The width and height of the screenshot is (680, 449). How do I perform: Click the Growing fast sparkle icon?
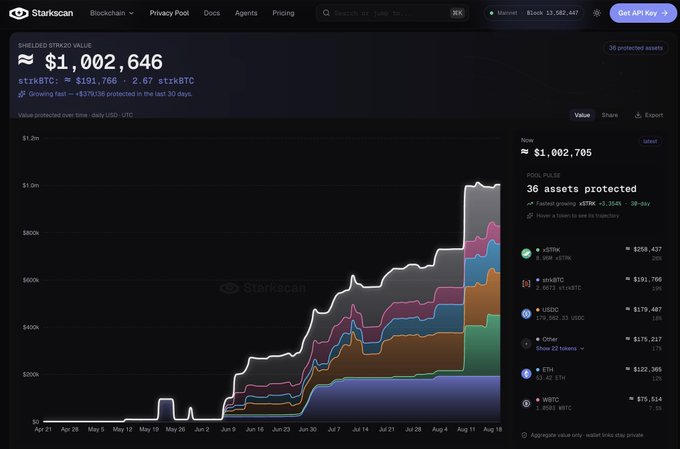click(x=22, y=94)
